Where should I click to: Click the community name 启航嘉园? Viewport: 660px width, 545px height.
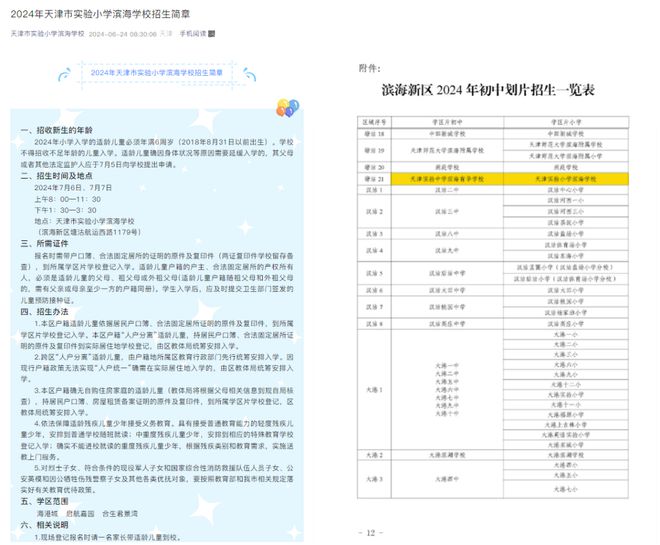pos(80,513)
